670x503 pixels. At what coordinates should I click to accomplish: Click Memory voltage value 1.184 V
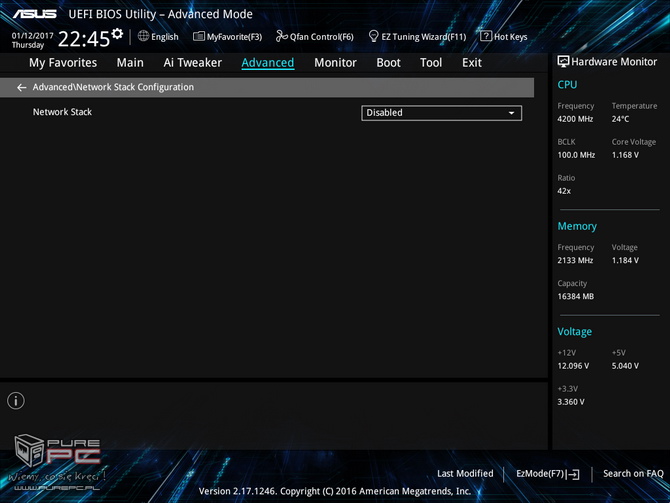point(625,260)
